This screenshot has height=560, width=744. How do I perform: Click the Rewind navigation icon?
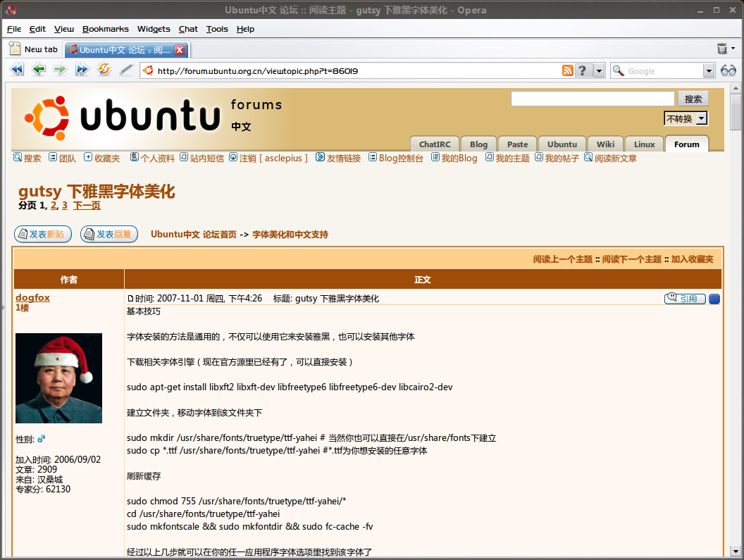tap(17, 70)
